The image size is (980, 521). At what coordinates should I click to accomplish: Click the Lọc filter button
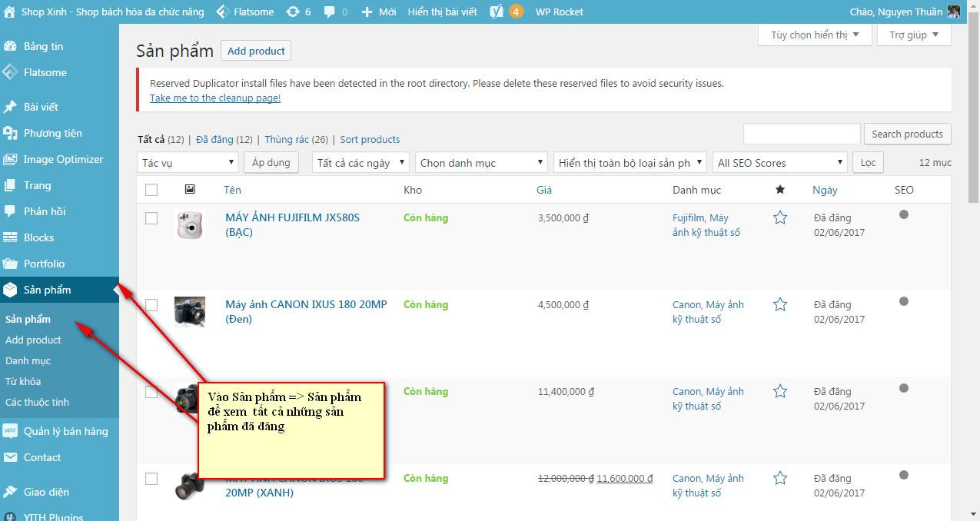pyautogui.click(x=868, y=163)
